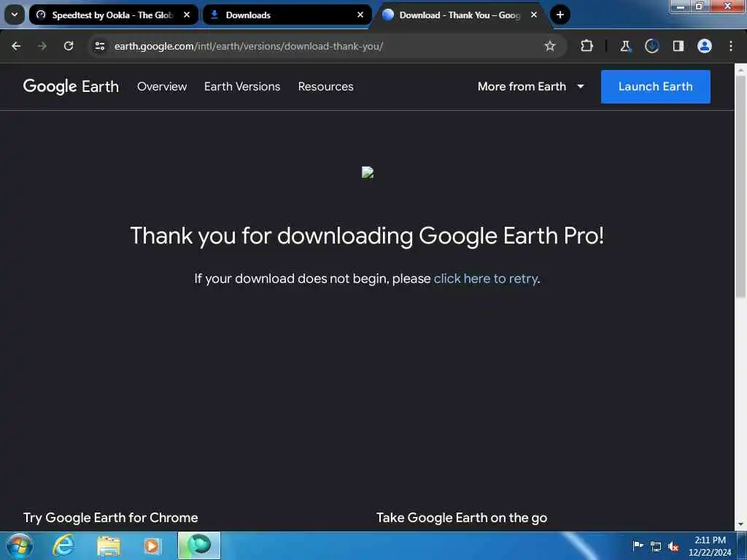Screen dimensions: 747x560
Task: Click the Launch Earth button
Action: click(x=656, y=87)
